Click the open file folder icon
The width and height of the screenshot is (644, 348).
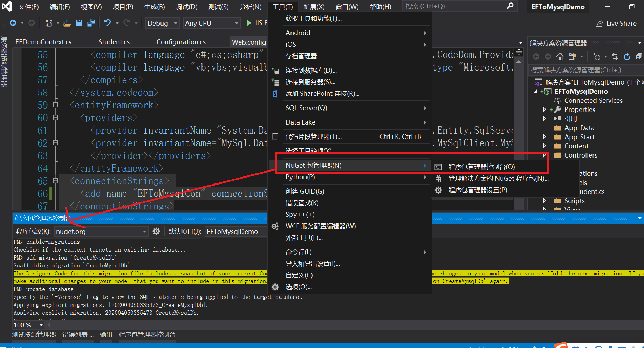pyautogui.click(x=67, y=23)
